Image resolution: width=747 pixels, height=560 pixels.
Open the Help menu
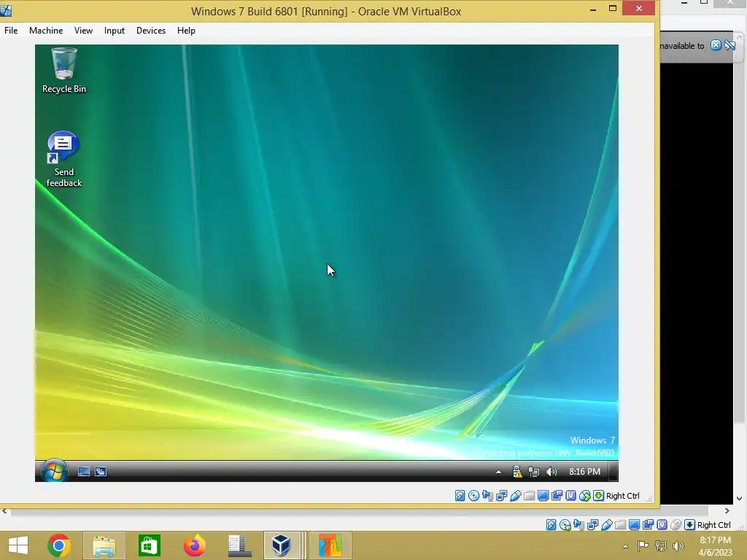[x=186, y=31]
